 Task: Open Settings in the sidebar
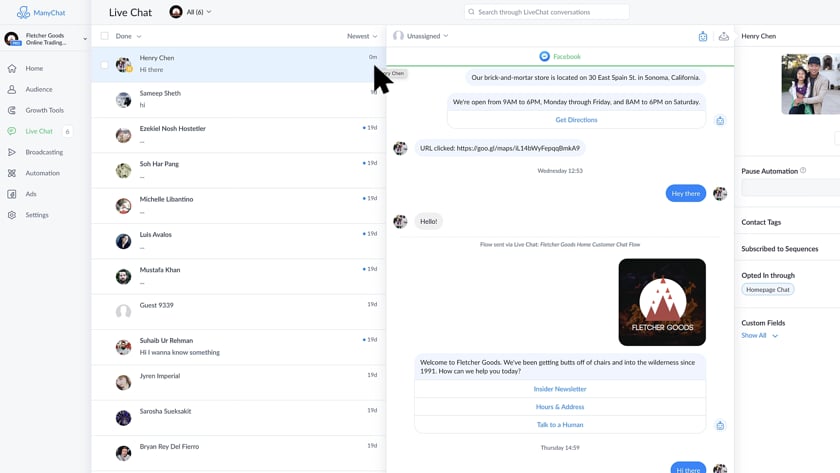(36, 215)
